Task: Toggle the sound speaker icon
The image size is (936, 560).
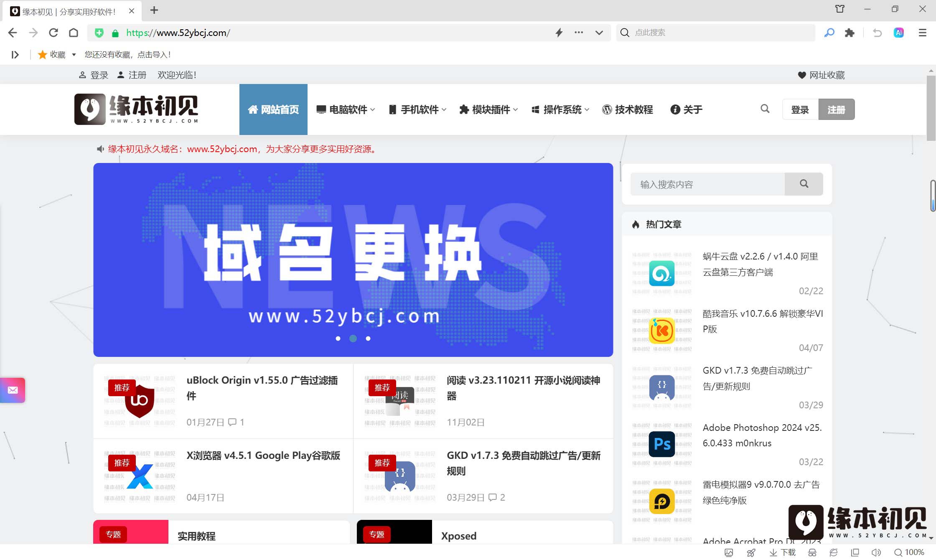Action: click(x=876, y=552)
